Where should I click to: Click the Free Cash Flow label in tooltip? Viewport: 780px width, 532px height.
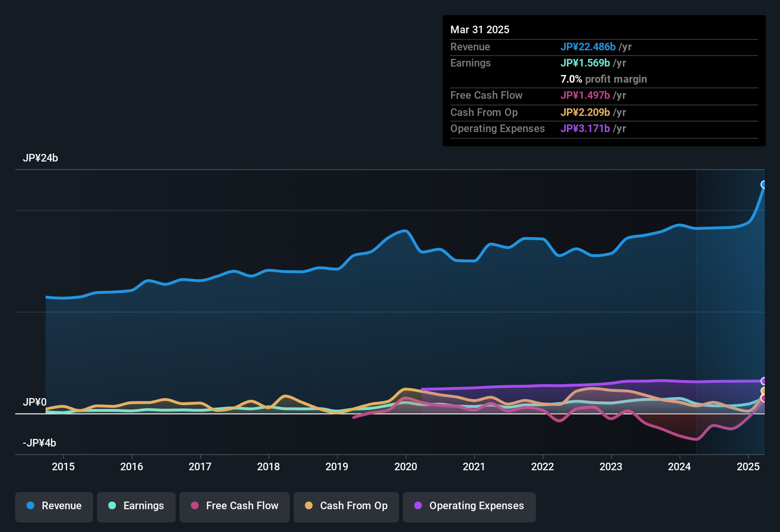click(x=486, y=95)
